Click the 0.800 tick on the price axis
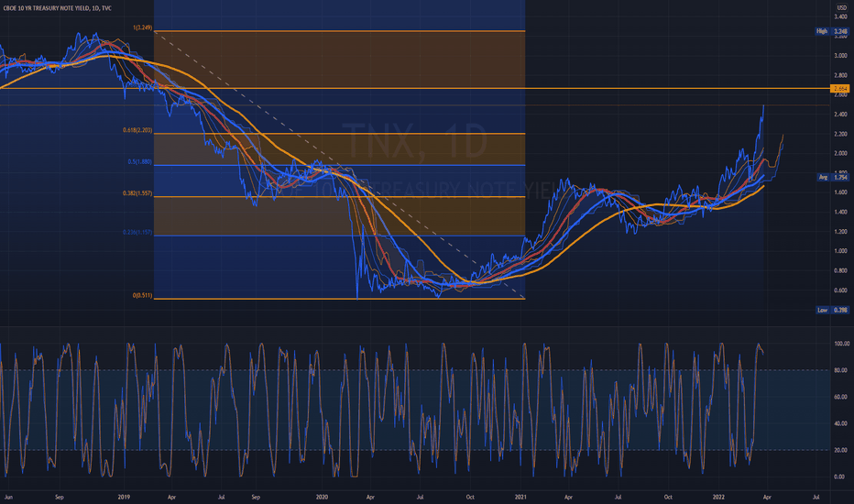 tap(840, 271)
